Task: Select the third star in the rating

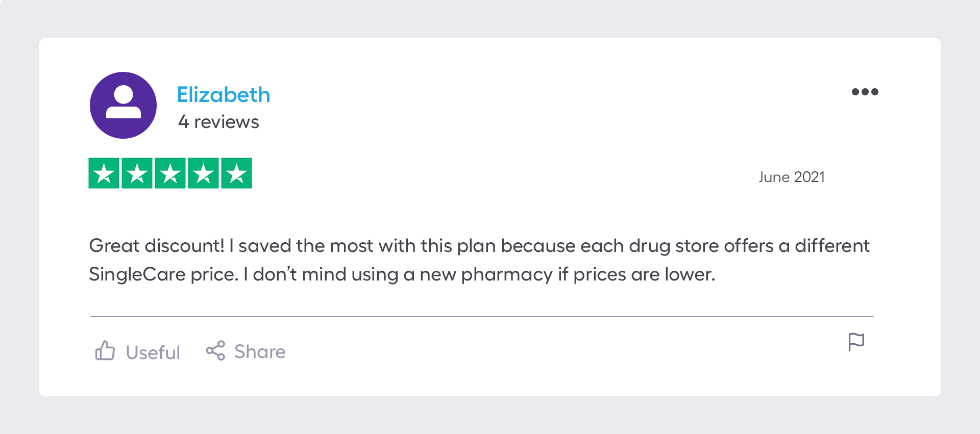Action: (x=170, y=173)
